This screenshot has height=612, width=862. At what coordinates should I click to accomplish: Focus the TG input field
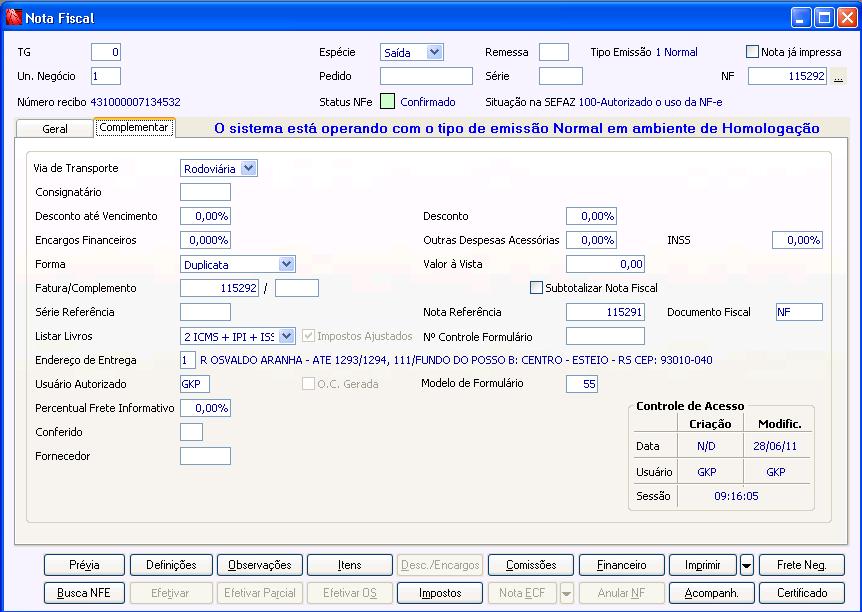point(106,52)
